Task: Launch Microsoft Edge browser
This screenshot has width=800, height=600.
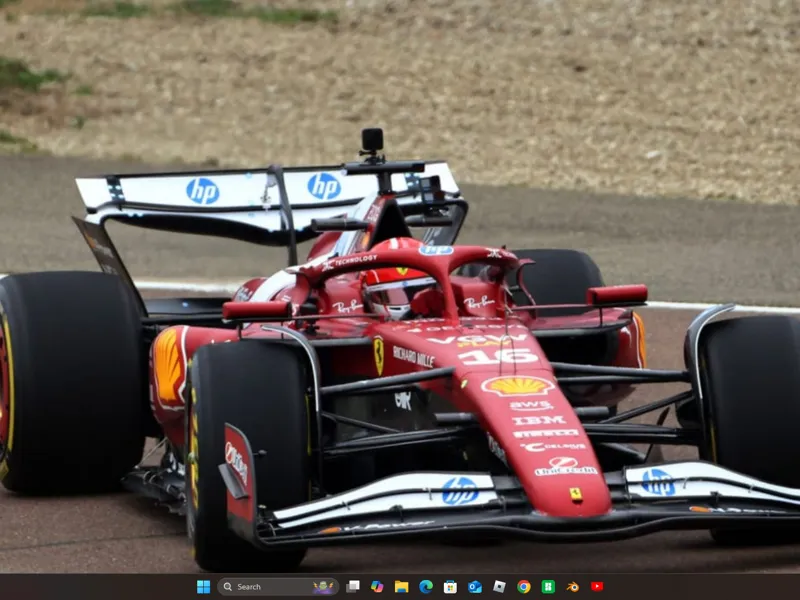Action: tap(426, 587)
